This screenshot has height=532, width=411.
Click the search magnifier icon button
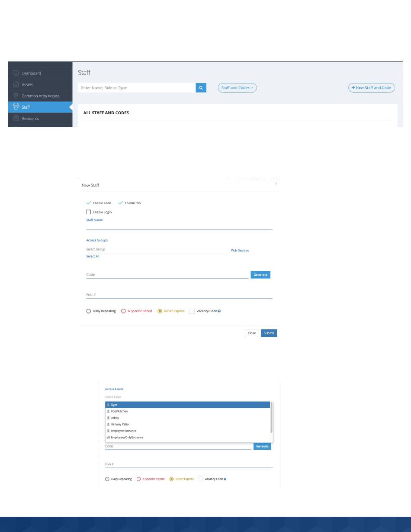tap(201, 88)
